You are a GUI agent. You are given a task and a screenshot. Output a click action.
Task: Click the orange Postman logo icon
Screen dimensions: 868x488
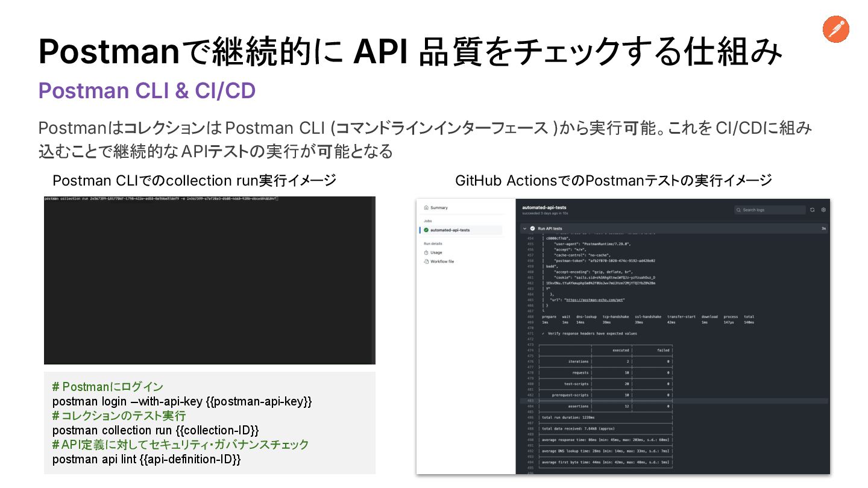(x=835, y=30)
